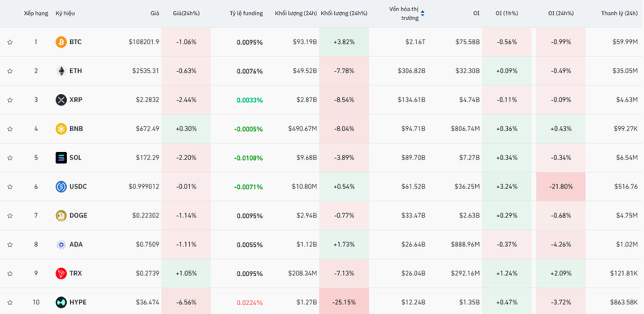
Task: Click the BNB coin logo
Action: (61, 129)
